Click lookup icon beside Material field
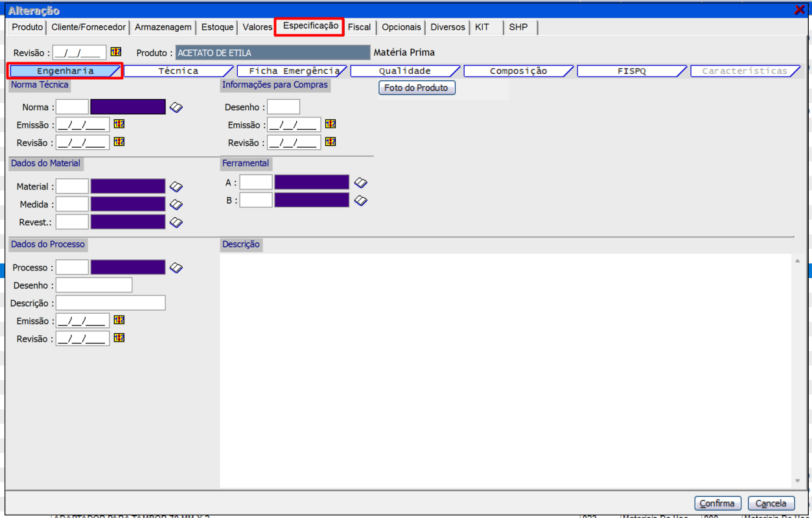The image size is (812, 518). tap(176, 187)
